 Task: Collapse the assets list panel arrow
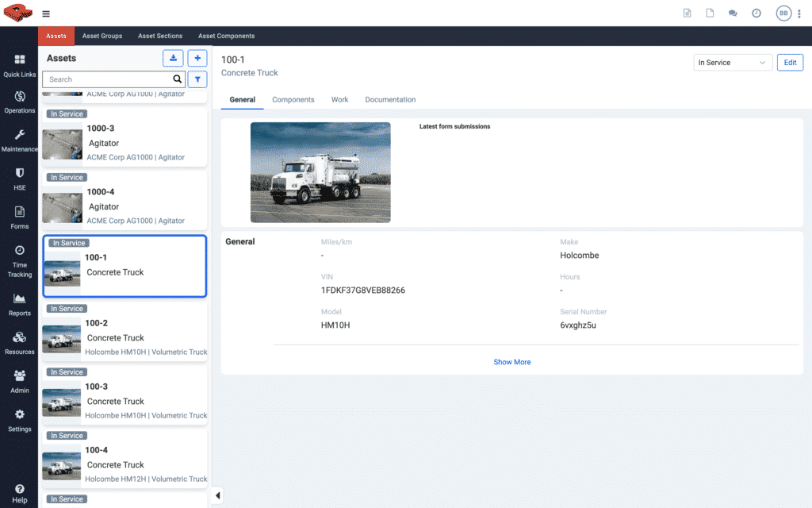pos(217,495)
